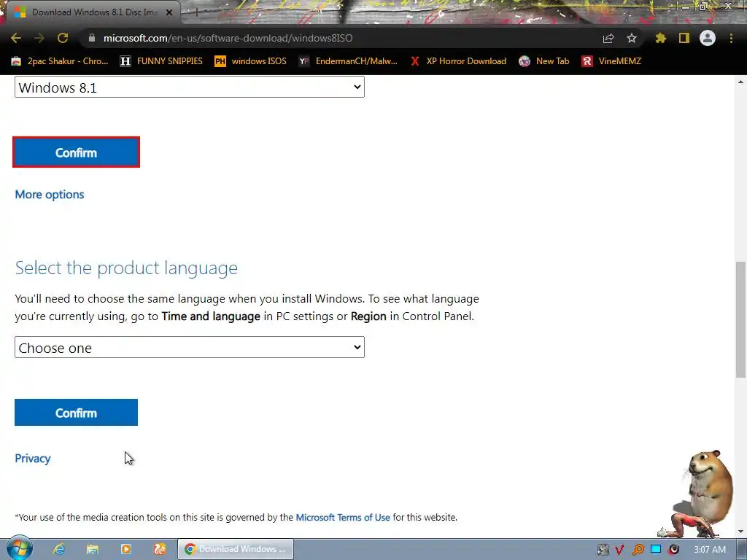The height and width of the screenshot is (560, 747).
Task: Select the Download Windows Chrome taskbar button
Action: tap(236, 549)
